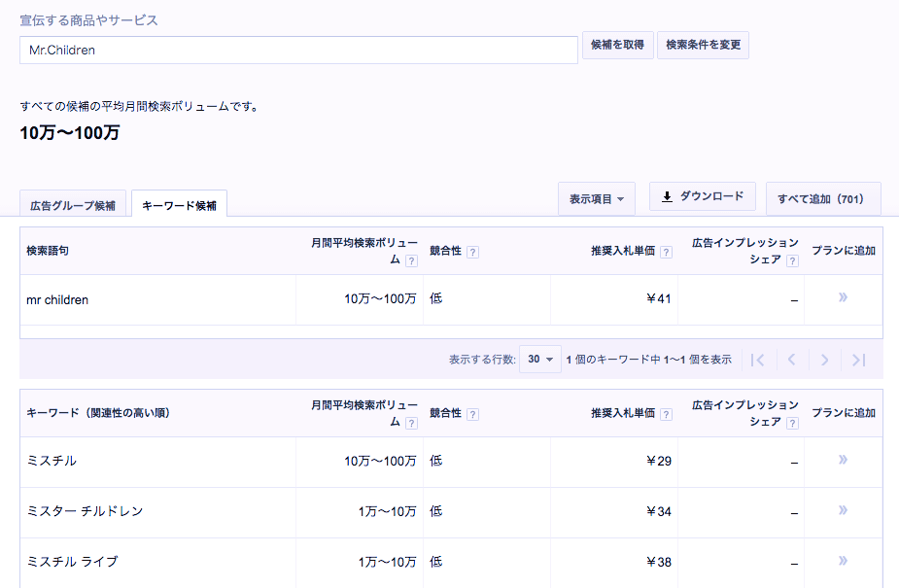Open rows-per-page dropdown showing 30
Image resolution: width=899 pixels, height=588 pixels.
(x=540, y=360)
